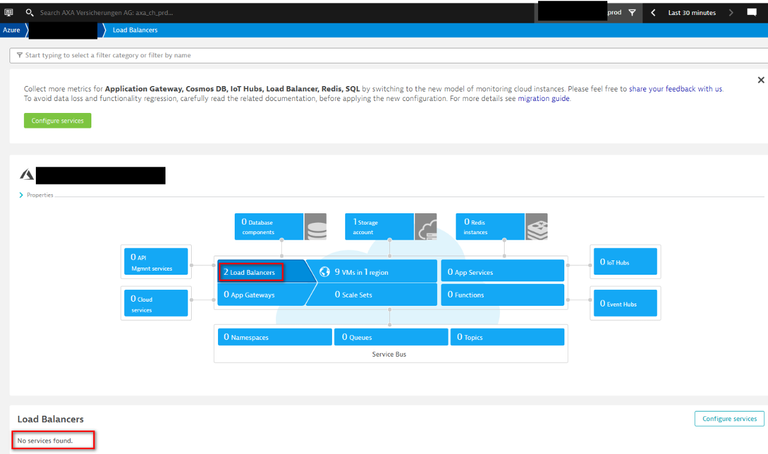The height and width of the screenshot is (454, 768).
Task: Go to next timeframe with right arrow
Action: (x=731, y=13)
